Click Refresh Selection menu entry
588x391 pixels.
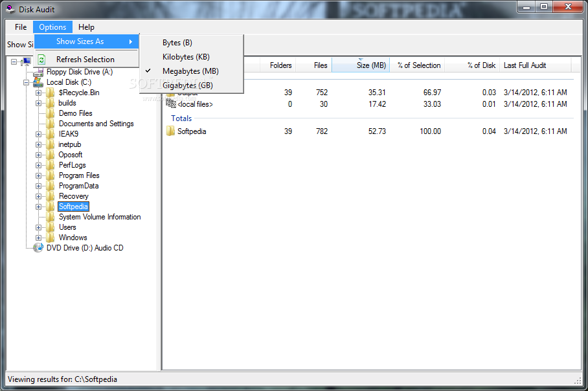point(87,59)
